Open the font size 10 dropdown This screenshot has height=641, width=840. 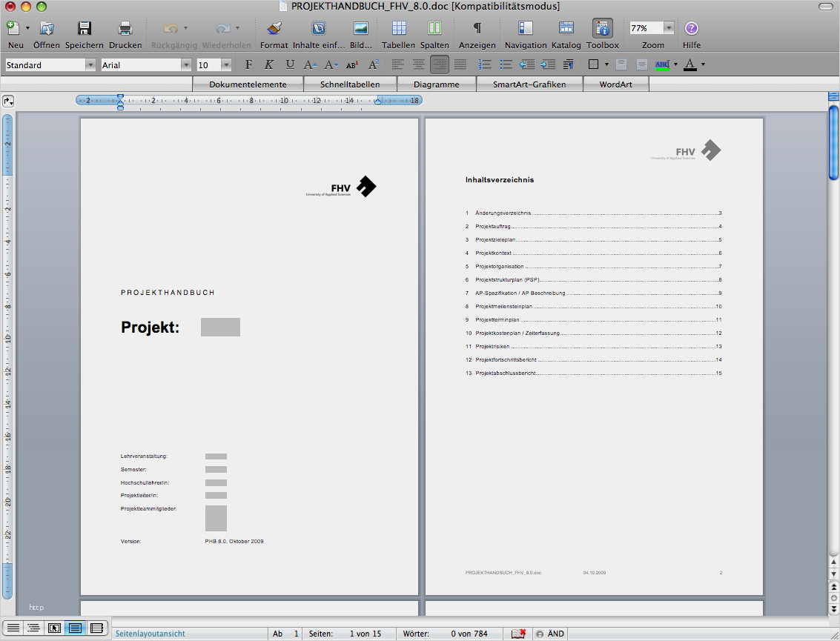pos(226,65)
